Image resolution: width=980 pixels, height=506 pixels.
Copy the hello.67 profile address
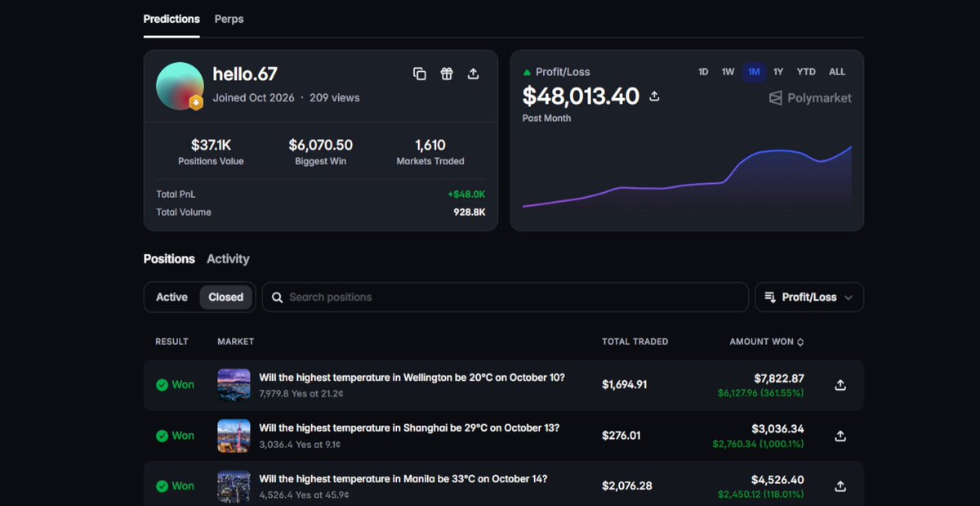420,74
